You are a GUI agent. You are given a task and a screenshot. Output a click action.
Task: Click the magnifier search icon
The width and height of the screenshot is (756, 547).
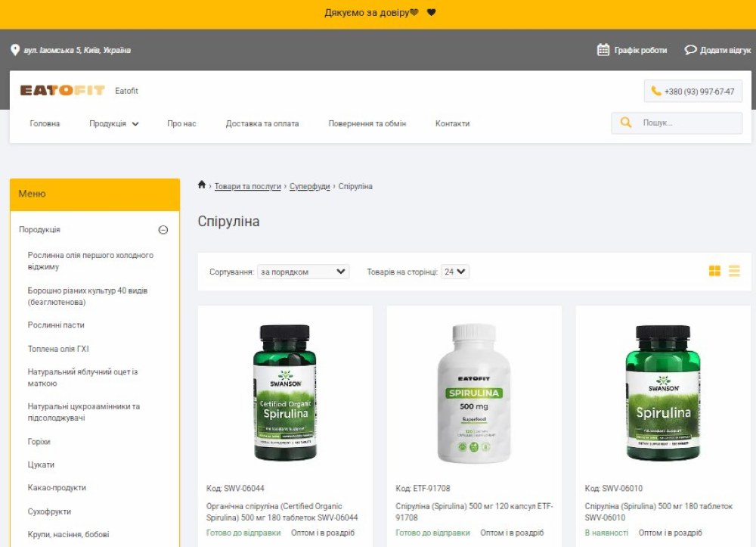point(626,123)
